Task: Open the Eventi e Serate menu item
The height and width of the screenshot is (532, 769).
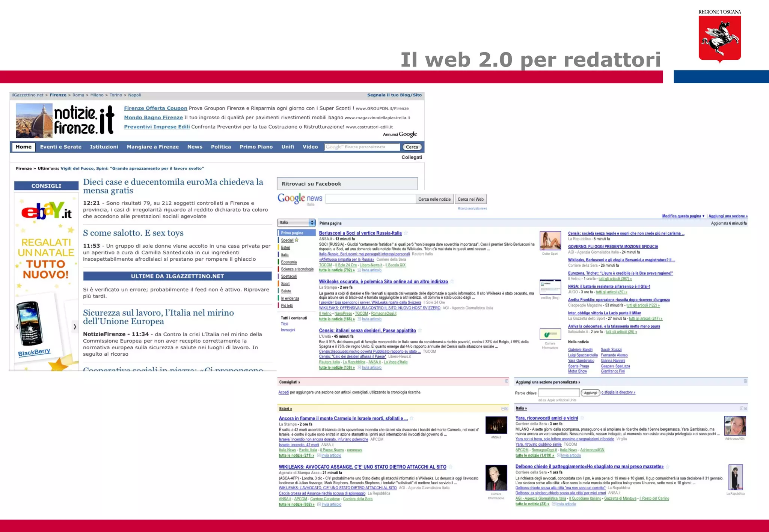Action: click(61, 147)
